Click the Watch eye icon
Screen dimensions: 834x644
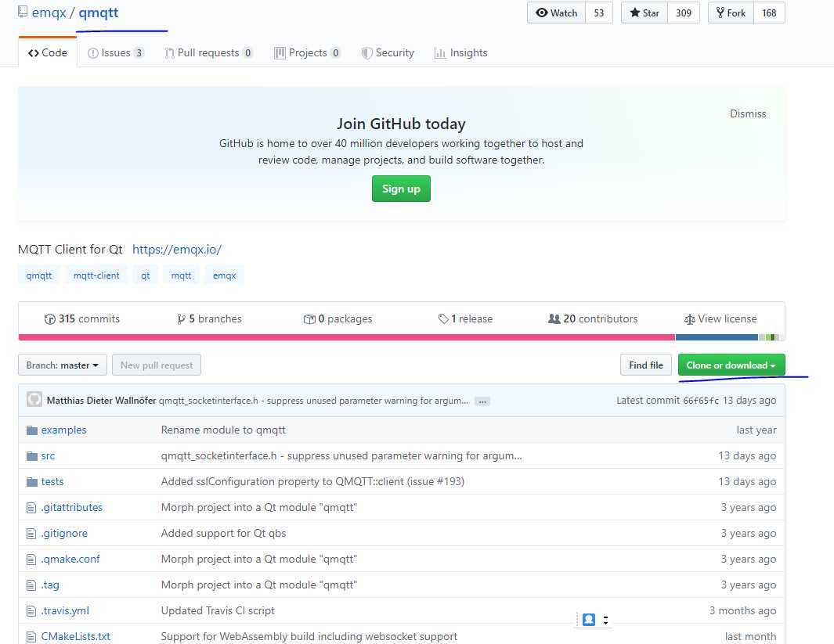tap(541, 13)
